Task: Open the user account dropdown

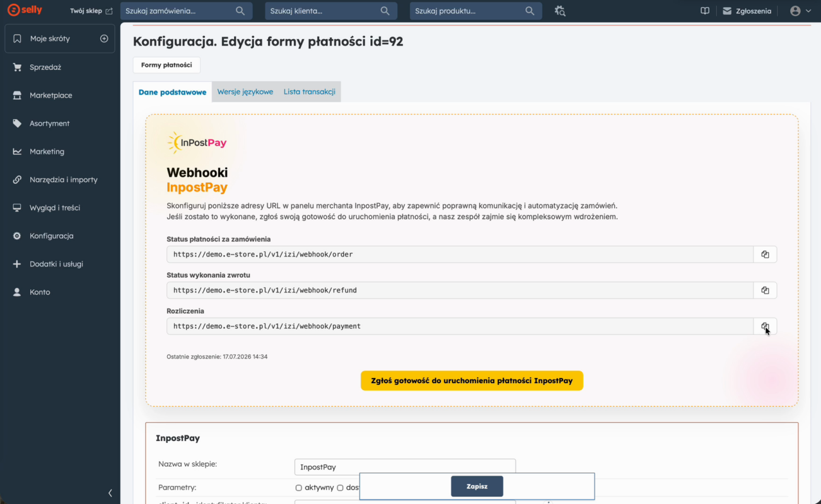Action: tap(800, 11)
